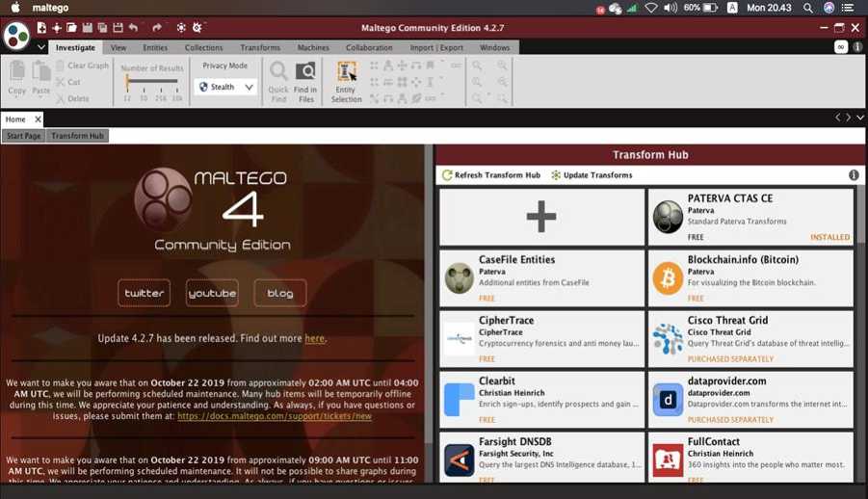Close the Home tab
Screen dimensions: 868x499
[x=38, y=119]
